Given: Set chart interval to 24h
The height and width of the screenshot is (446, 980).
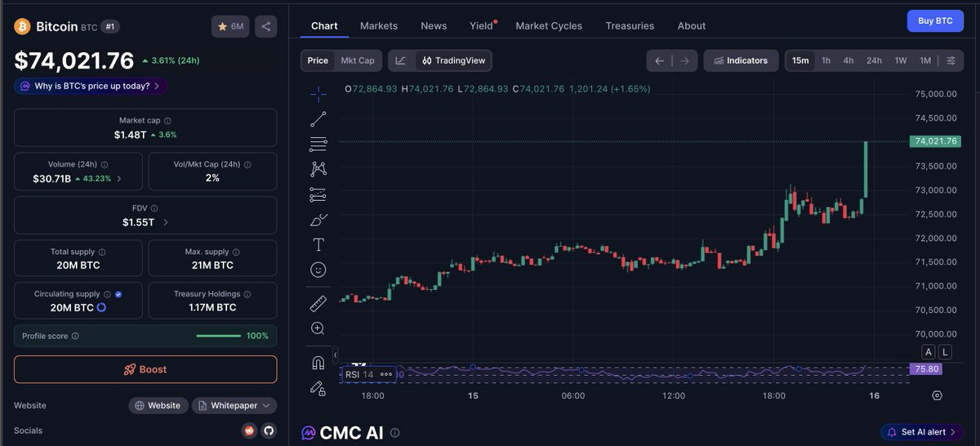Looking at the screenshot, I should (x=874, y=60).
